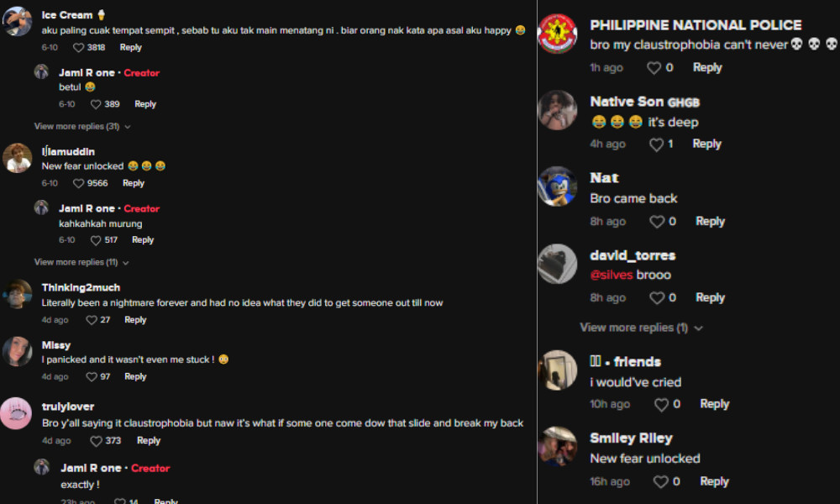Expand View more replies (1) under david_torres
The image size is (840, 504).
click(x=641, y=328)
